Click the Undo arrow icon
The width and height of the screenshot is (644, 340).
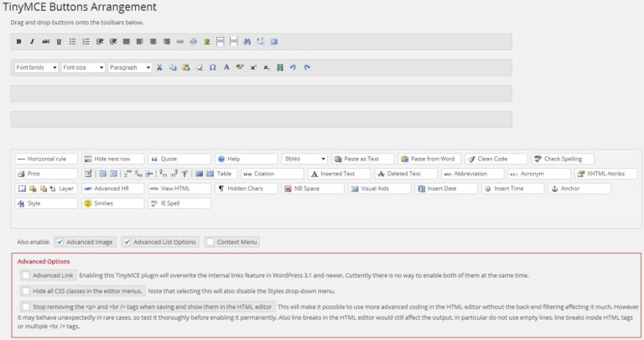[x=293, y=67]
